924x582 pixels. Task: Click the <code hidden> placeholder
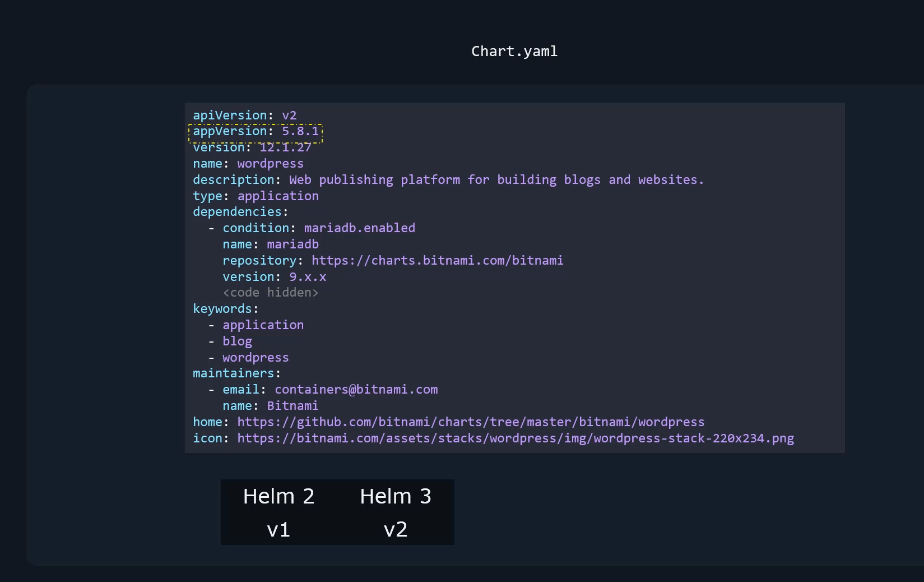point(271,293)
